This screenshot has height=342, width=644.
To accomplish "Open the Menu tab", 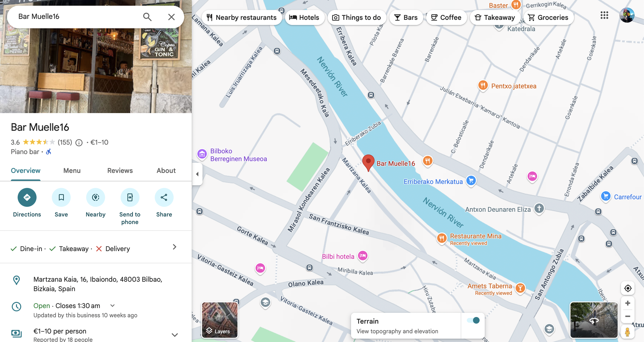I will tap(72, 171).
